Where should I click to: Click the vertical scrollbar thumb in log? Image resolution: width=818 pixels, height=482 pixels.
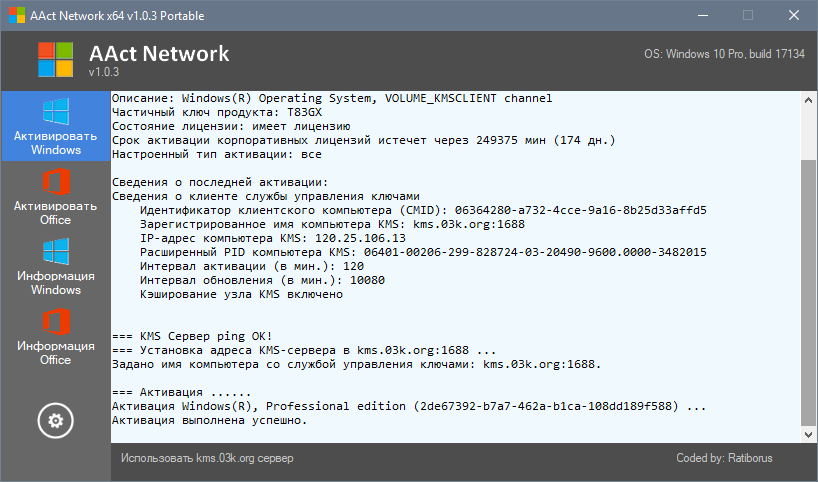(808, 293)
